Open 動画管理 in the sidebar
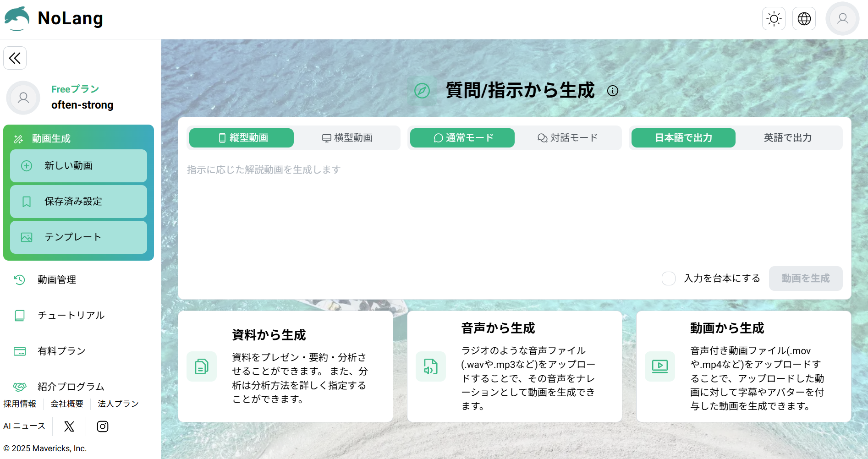868x459 pixels. [x=57, y=279]
